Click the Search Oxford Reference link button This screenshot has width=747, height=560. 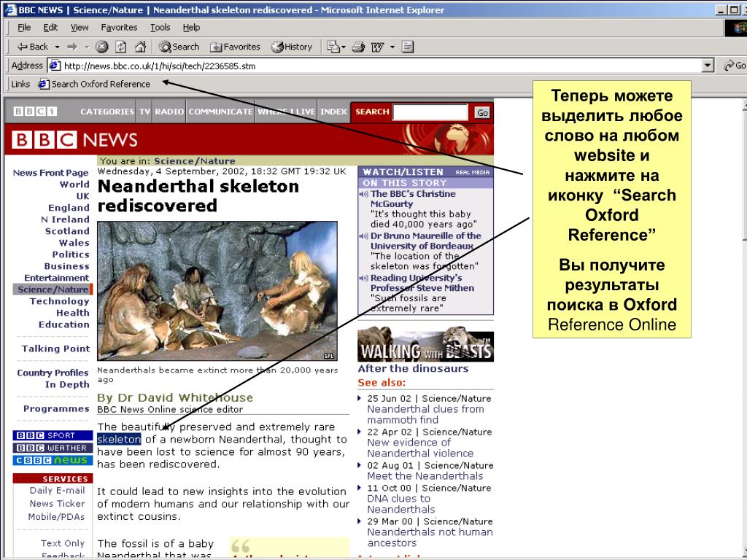coord(94,85)
